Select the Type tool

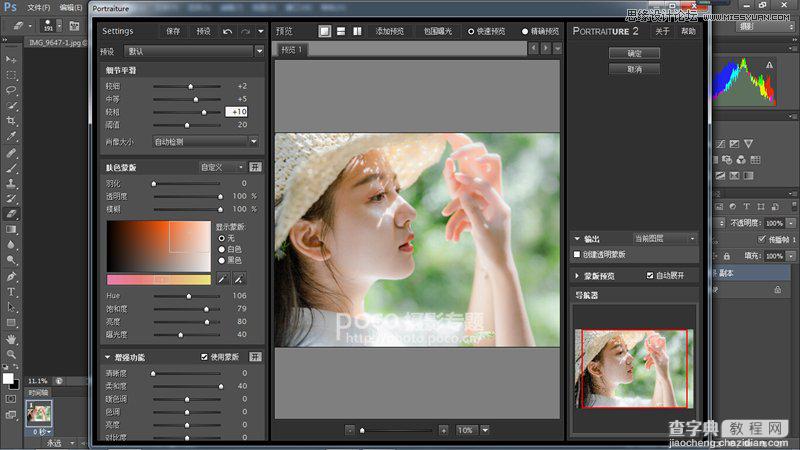[11, 292]
